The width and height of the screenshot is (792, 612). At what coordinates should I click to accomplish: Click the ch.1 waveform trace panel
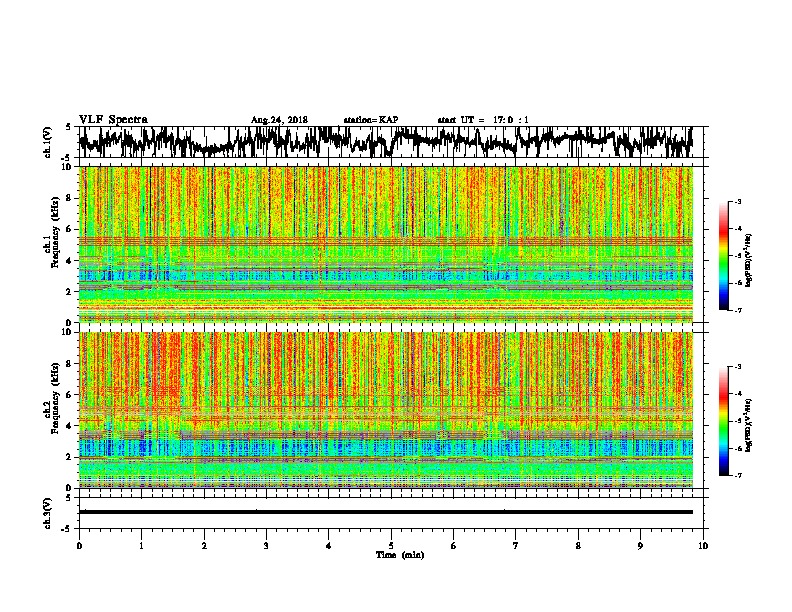pos(390,142)
